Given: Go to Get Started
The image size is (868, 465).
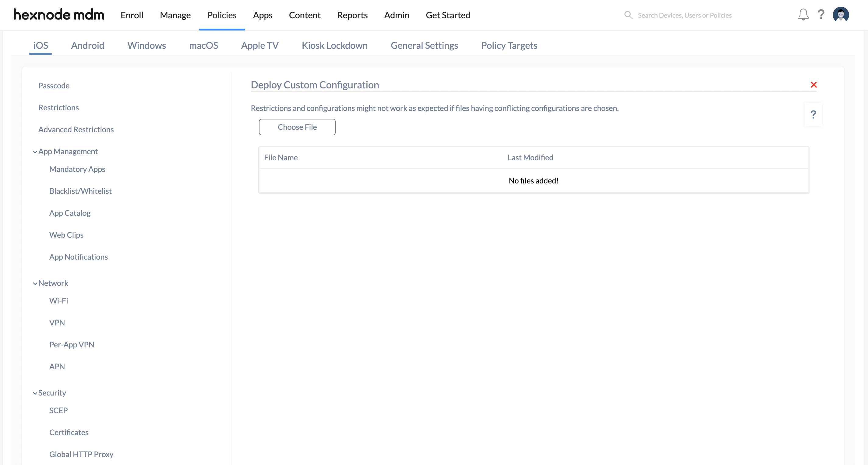Looking at the screenshot, I should click(x=448, y=15).
